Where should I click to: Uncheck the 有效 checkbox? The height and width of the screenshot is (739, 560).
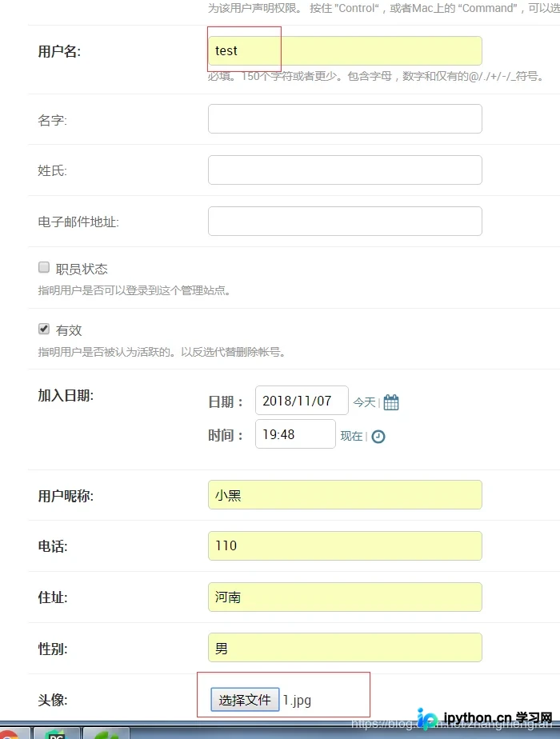pos(44,329)
